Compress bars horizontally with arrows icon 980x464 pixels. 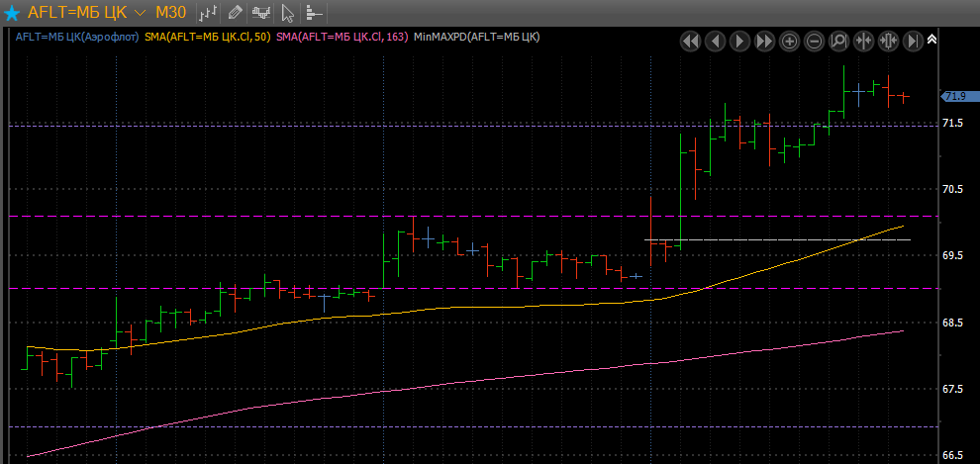[x=863, y=41]
